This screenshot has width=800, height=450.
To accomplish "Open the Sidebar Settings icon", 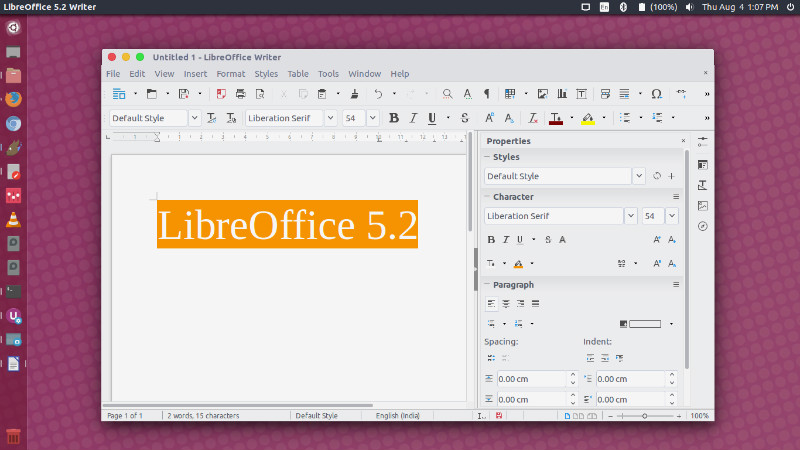I will tap(703, 142).
